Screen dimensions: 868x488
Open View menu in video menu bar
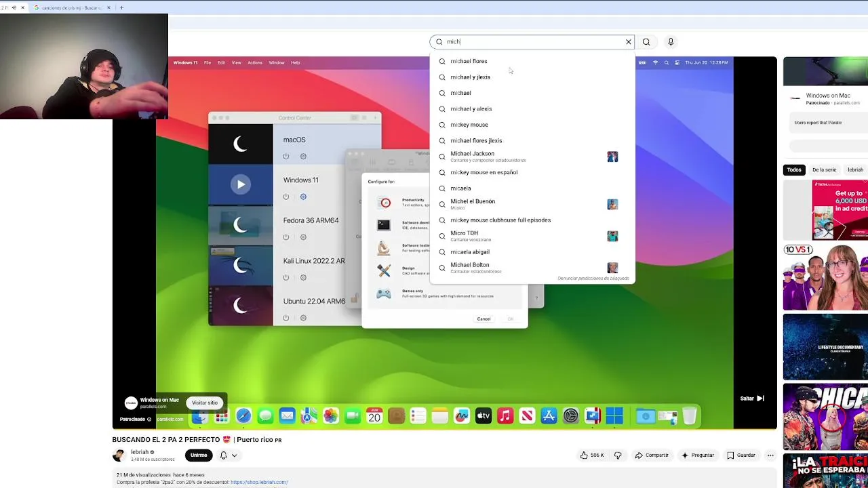tap(236, 63)
